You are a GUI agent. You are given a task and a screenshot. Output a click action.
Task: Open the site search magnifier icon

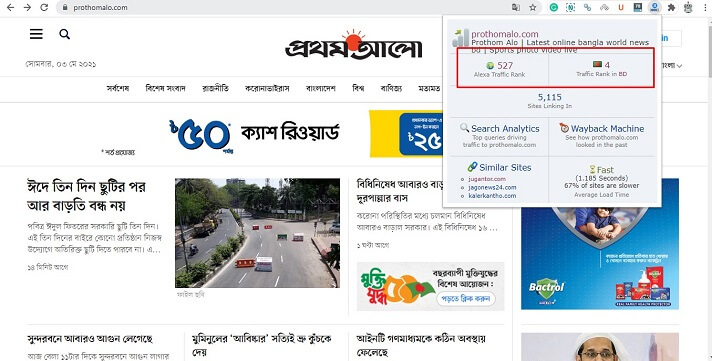point(64,34)
